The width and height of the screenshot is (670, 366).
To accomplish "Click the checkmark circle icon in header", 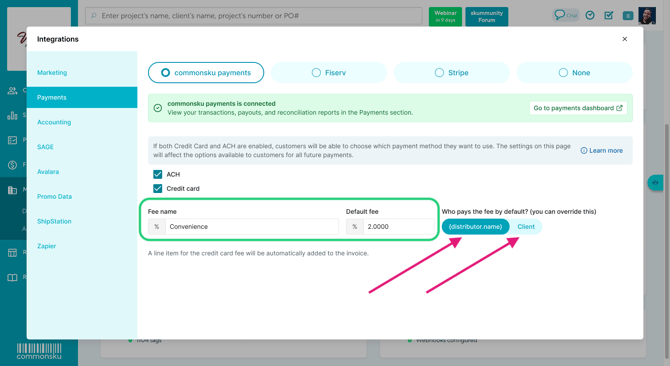I will coord(590,15).
